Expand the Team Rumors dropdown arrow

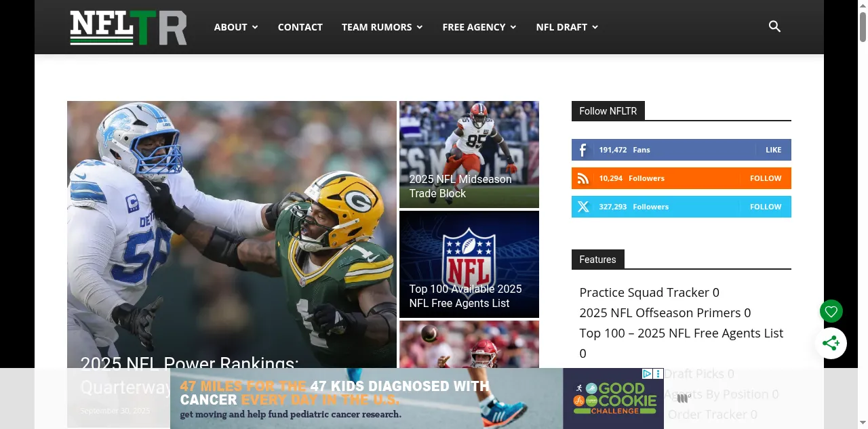pos(420,27)
